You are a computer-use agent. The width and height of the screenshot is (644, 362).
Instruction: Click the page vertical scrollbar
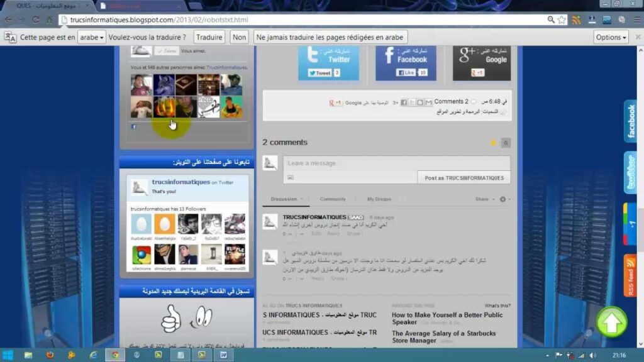[x=640, y=197]
